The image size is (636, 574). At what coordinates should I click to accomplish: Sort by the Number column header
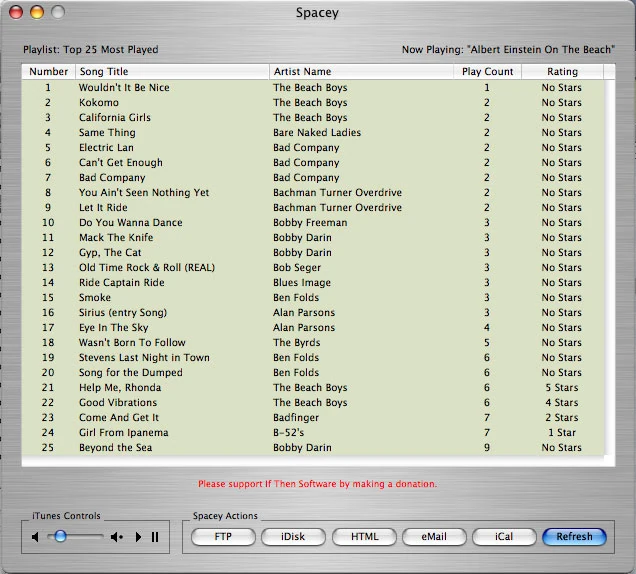click(48, 71)
